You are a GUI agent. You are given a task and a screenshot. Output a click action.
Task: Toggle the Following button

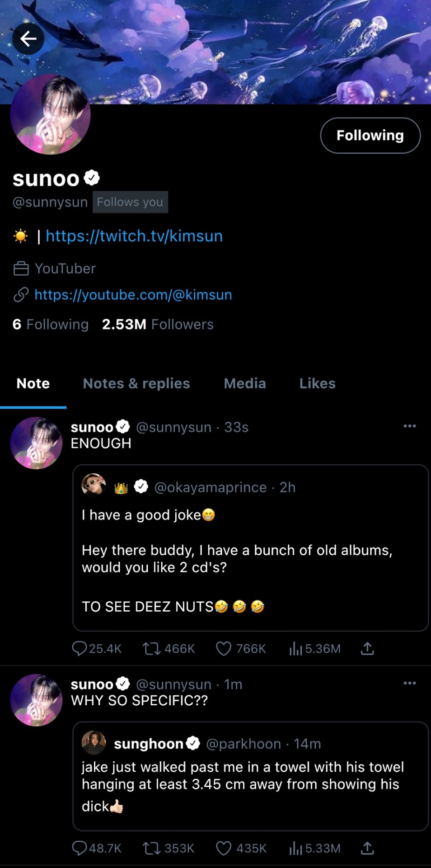370,136
